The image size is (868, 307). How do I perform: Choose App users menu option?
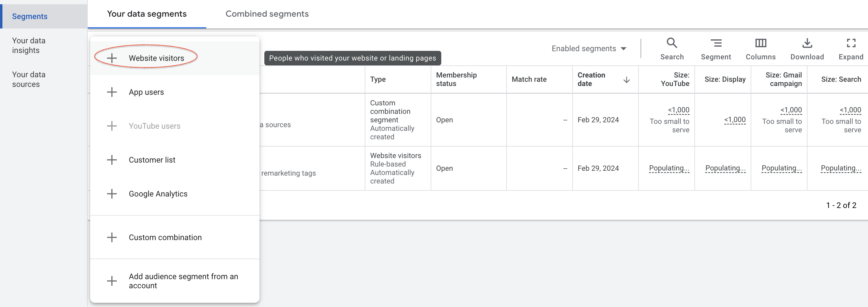point(175,92)
